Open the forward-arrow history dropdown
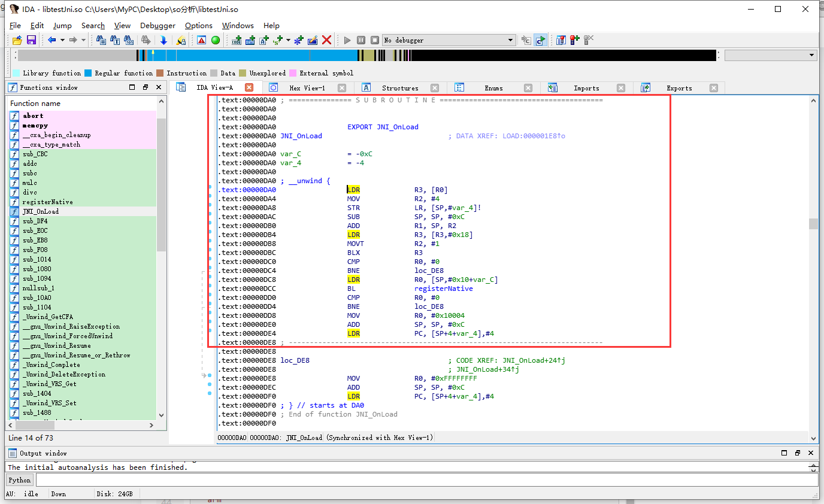This screenshot has height=504, width=824. pyautogui.click(x=83, y=40)
